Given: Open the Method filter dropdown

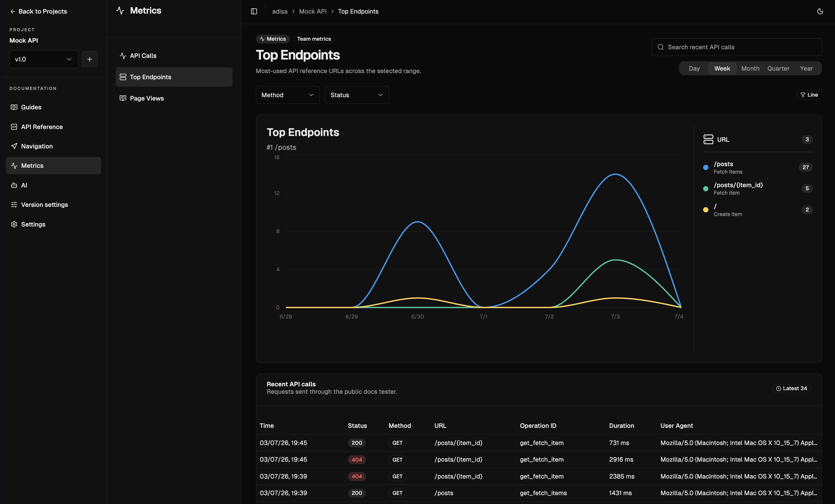Looking at the screenshot, I should click(288, 95).
